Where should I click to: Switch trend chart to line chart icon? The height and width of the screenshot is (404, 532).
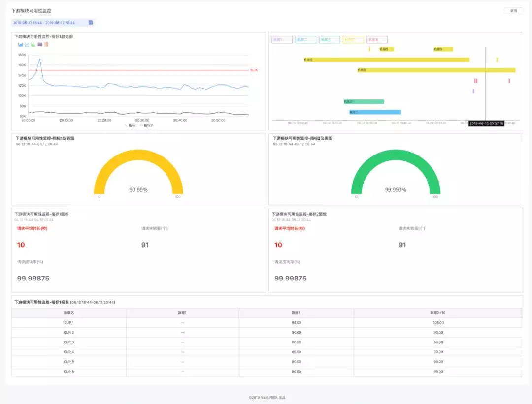coord(27,44)
